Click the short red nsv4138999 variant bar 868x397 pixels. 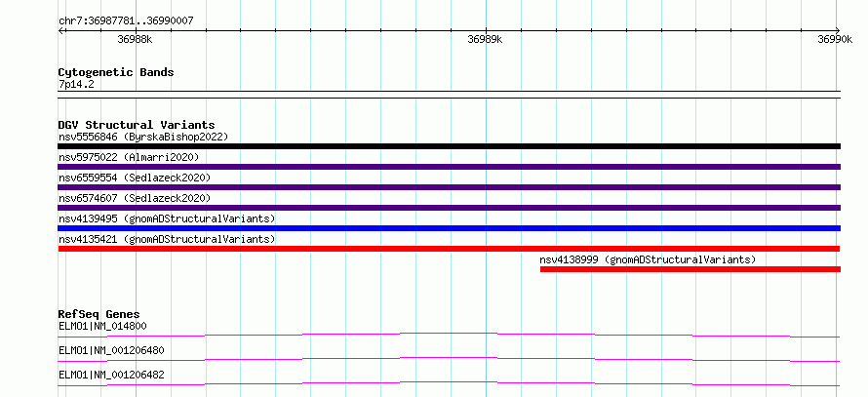click(690, 269)
